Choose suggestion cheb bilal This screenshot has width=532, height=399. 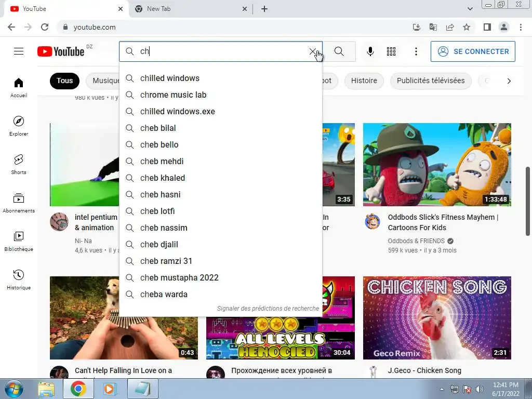coord(220,128)
